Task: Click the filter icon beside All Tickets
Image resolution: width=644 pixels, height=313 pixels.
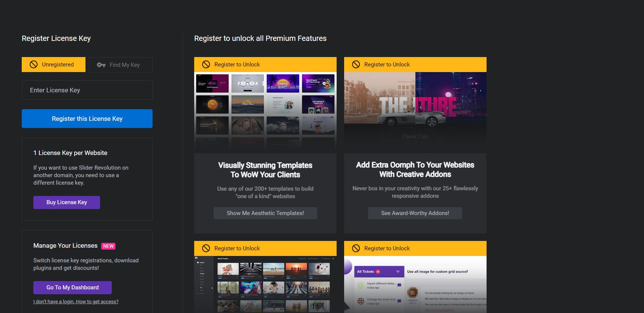Action: (398, 272)
